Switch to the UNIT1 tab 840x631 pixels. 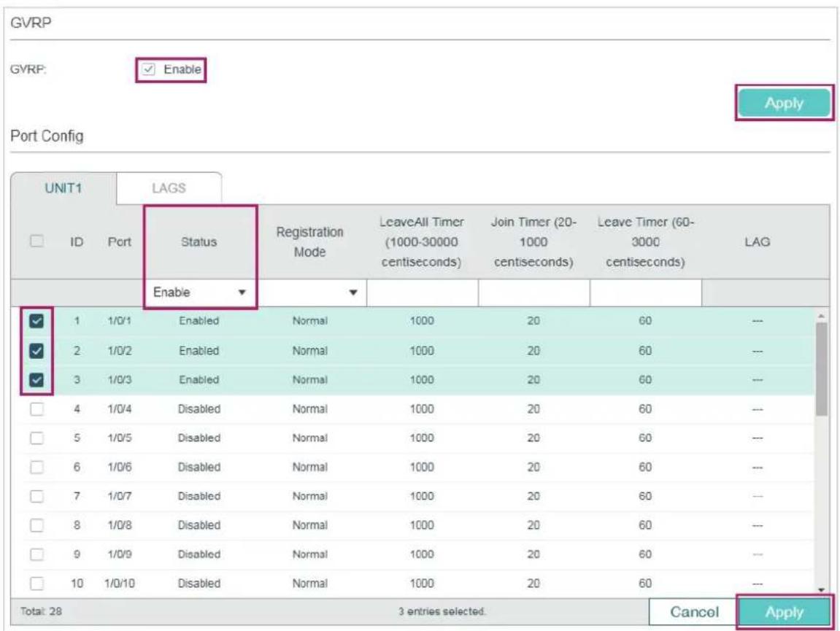coord(63,188)
